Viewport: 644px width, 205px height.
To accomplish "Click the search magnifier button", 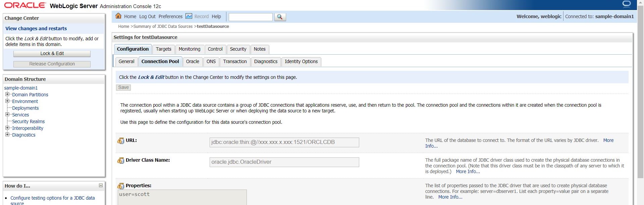I will tap(280, 17).
